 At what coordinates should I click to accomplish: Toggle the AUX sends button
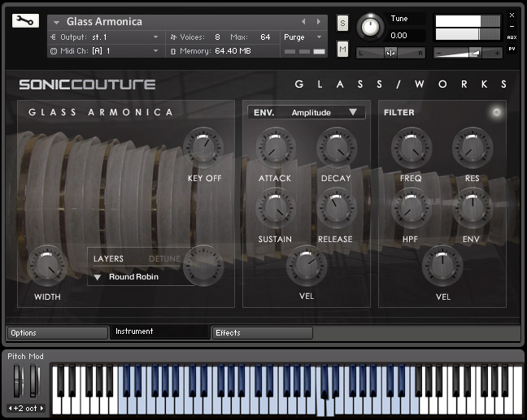click(x=512, y=37)
